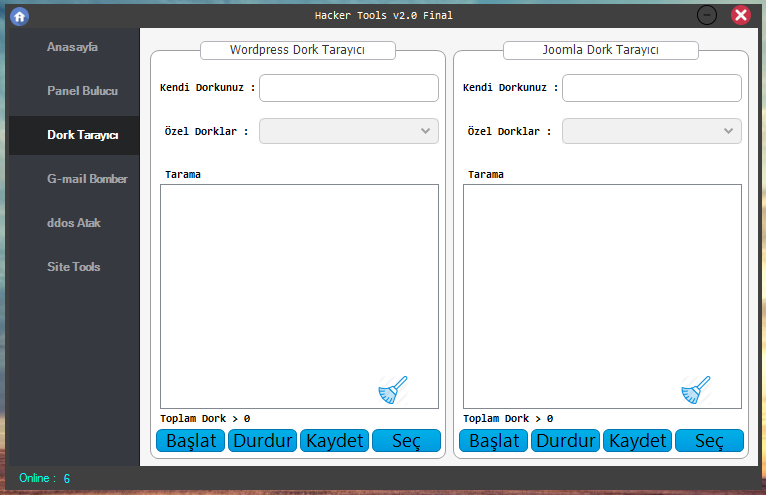
Task: Focus Wordpress Kendi Dorkunuz input field
Action: coord(349,88)
